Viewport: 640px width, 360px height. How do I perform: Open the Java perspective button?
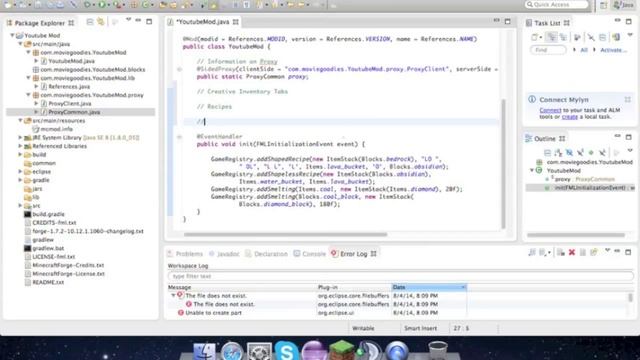[x=624, y=5]
